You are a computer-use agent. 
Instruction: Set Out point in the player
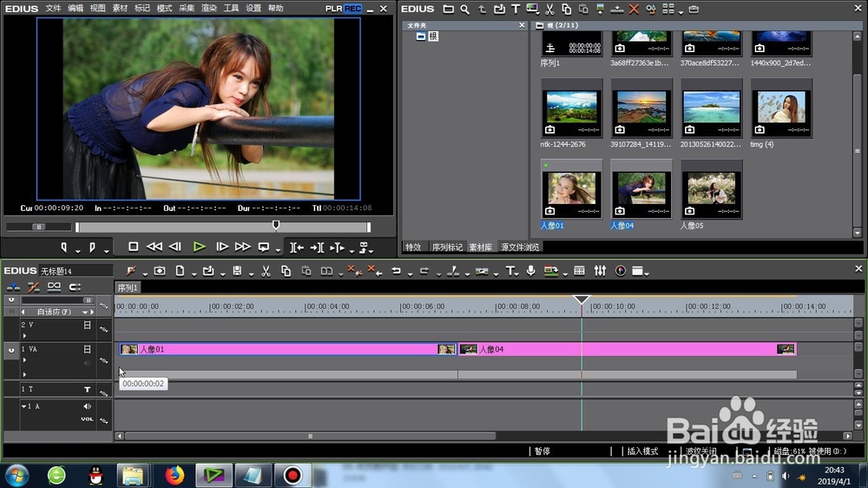pos(92,247)
